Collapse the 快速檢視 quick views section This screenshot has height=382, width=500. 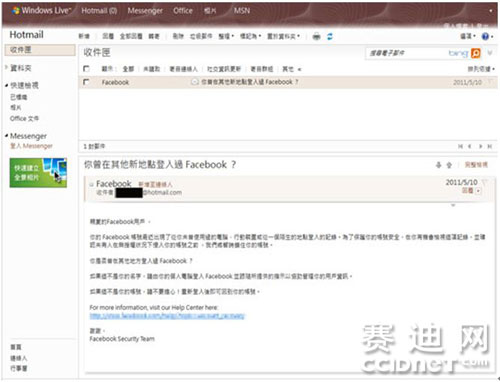click(x=7, y=85)
